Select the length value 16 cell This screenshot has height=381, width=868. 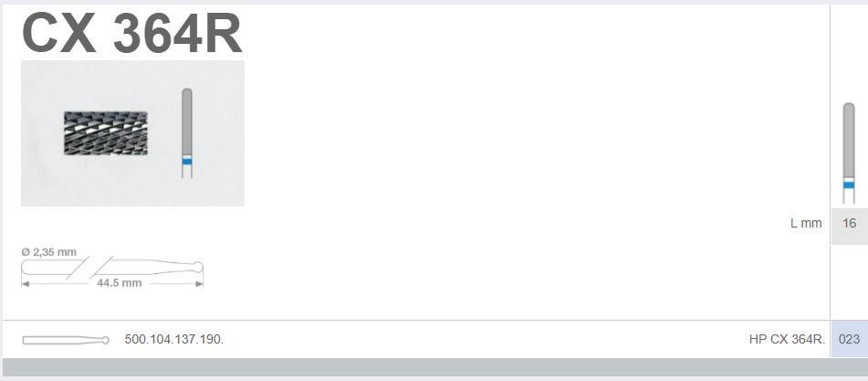click(849, 224)
